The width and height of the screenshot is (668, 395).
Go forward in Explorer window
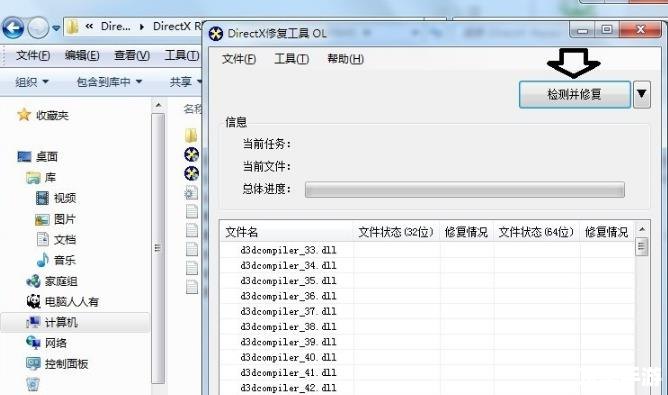tap(38, 28)
